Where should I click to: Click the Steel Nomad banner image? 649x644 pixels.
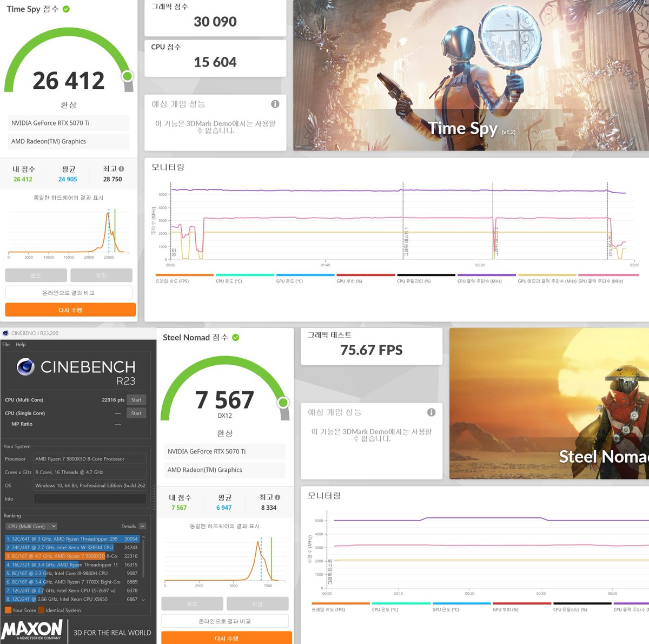549,404
